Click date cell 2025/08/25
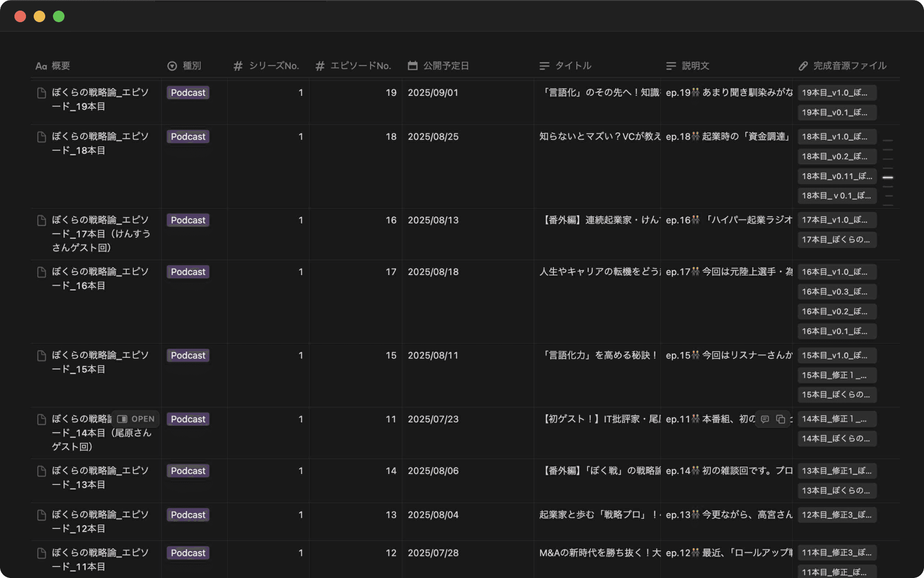 coord(433,137)
